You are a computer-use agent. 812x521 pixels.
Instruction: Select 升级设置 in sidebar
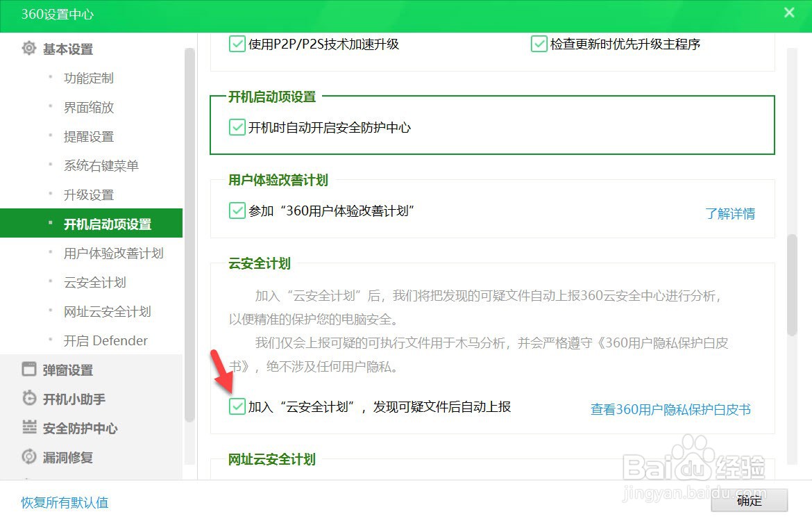89,195
